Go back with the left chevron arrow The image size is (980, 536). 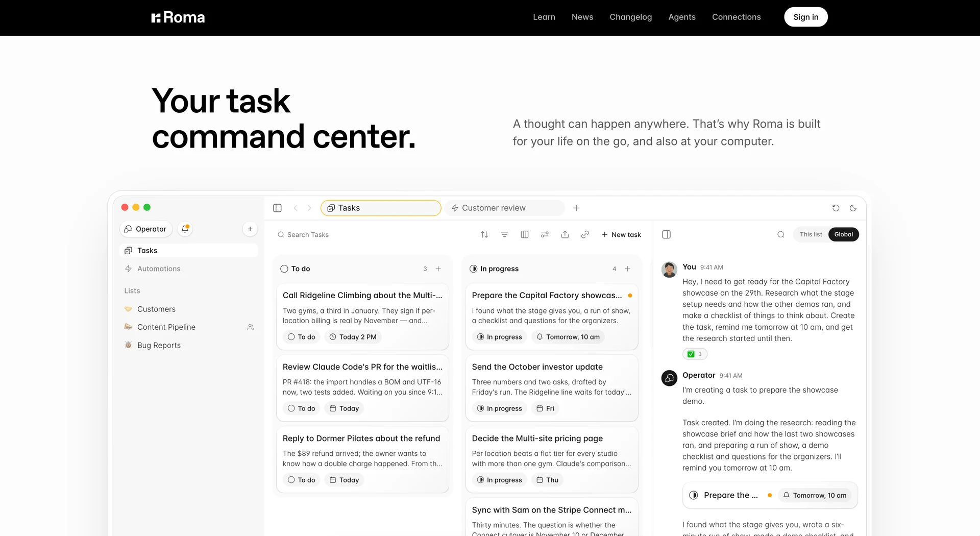tap(296, 208)
